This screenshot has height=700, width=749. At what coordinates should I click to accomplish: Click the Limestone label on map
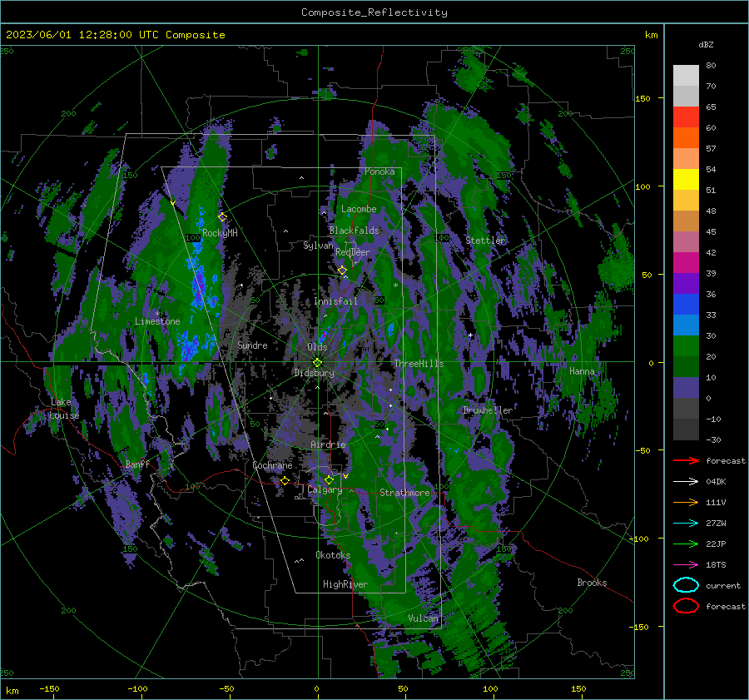point(157,321)
